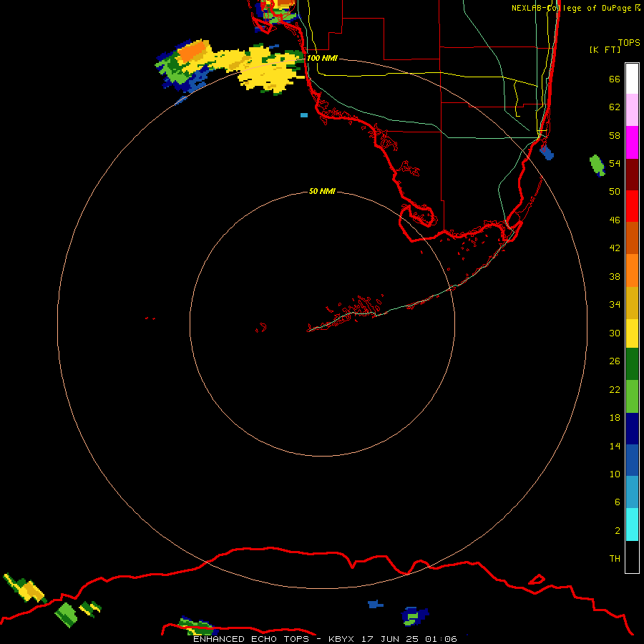Click the dark red (maroon) legend segment
The height and width of the screenshot is (644, 644).
click(x=632, y=174)
